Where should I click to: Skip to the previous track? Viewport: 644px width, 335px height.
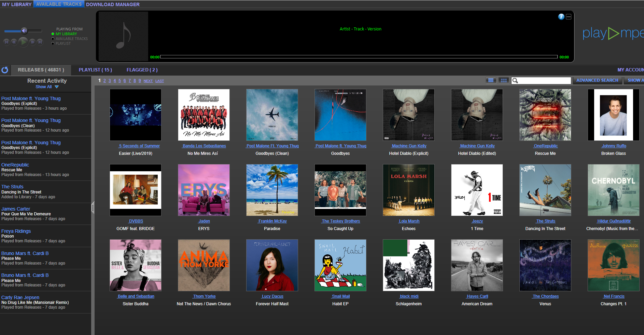[x=6, y=42]
